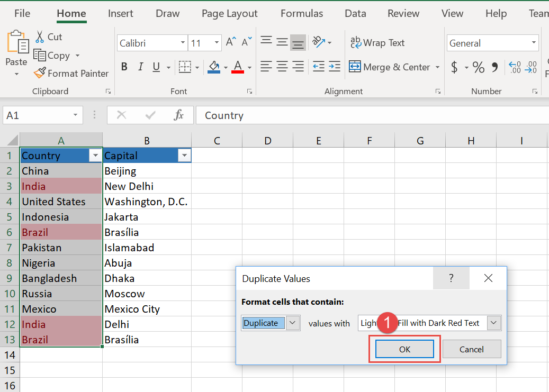Viewport: 549px width, 392px height.
Task: Apply percent number format
Action: (478, 67)
